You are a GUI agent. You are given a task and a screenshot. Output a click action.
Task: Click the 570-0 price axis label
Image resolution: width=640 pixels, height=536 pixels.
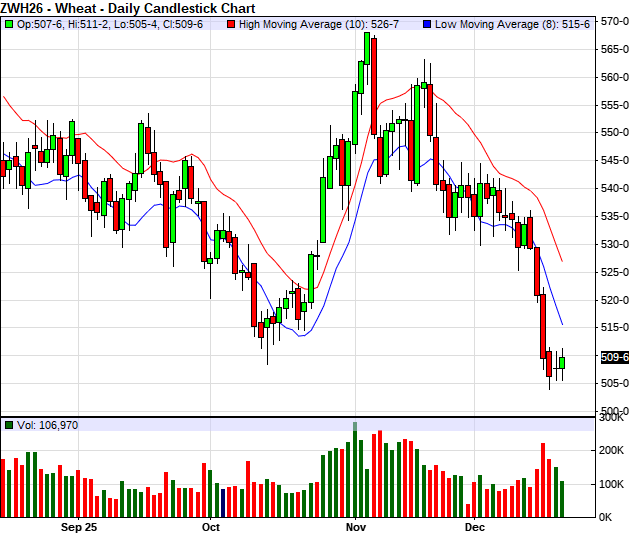coord(615,21)
